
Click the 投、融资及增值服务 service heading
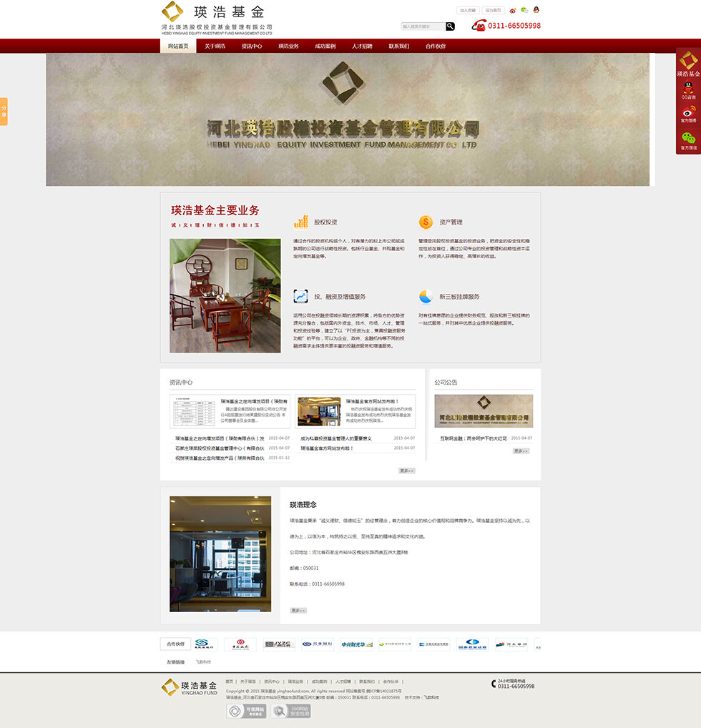(340, 297)
